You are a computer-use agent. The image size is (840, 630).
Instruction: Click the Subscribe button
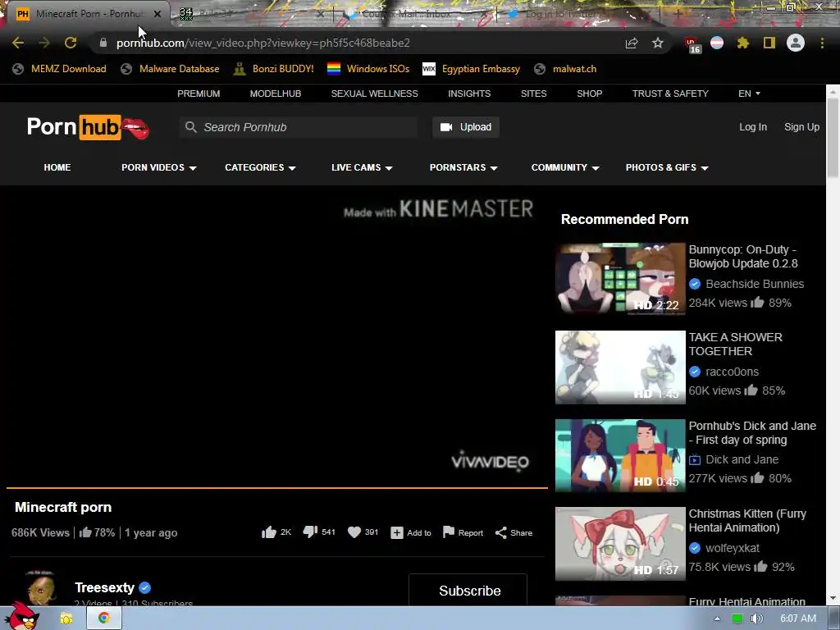[x=468, y=590]
